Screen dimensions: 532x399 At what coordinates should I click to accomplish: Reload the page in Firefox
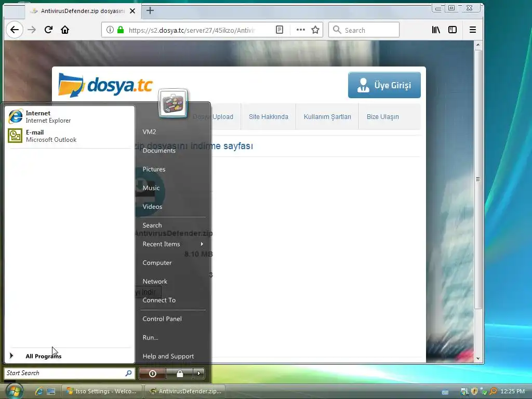(x=48, y=30)
